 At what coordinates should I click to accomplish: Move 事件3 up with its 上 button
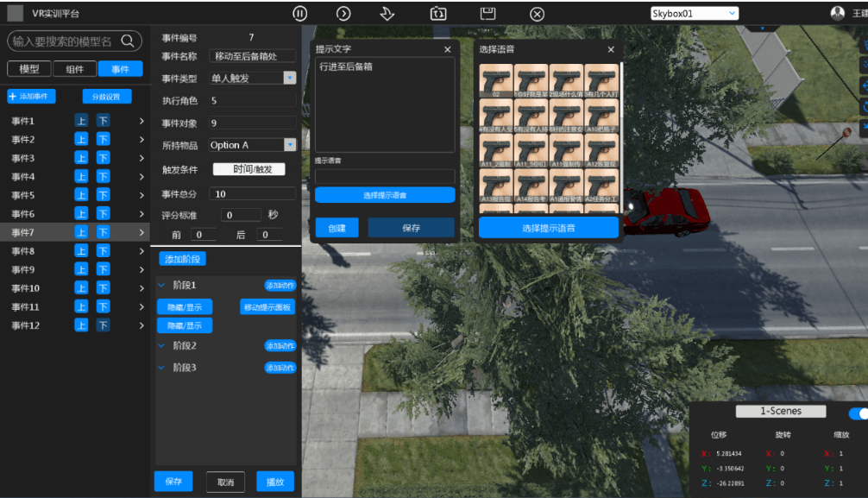pyautogui.click(x=81, y=158)
